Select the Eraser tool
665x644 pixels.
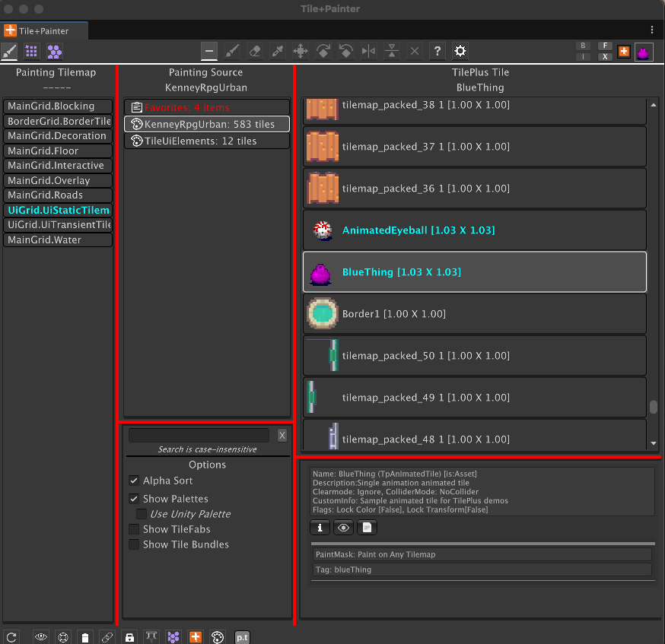point(255,52)
